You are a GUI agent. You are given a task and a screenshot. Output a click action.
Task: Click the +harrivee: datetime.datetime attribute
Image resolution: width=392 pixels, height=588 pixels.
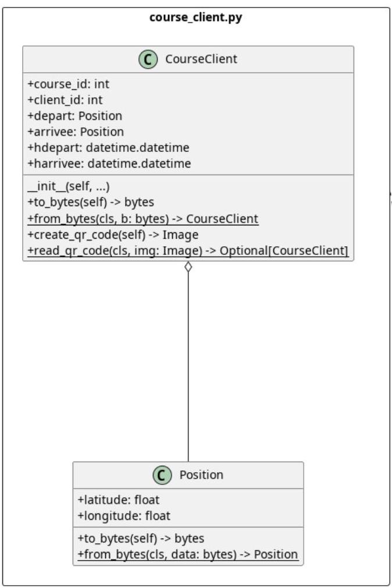[x=109, y=164]
